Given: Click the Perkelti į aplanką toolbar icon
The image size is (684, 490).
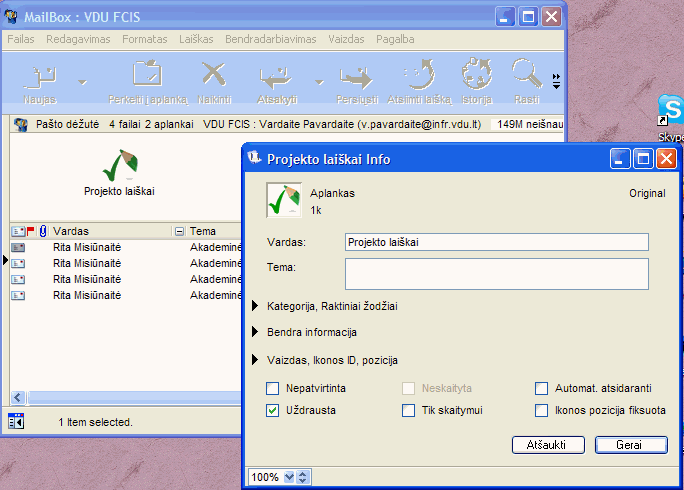Looking at the screenshot, I should [x=148, y=78].
